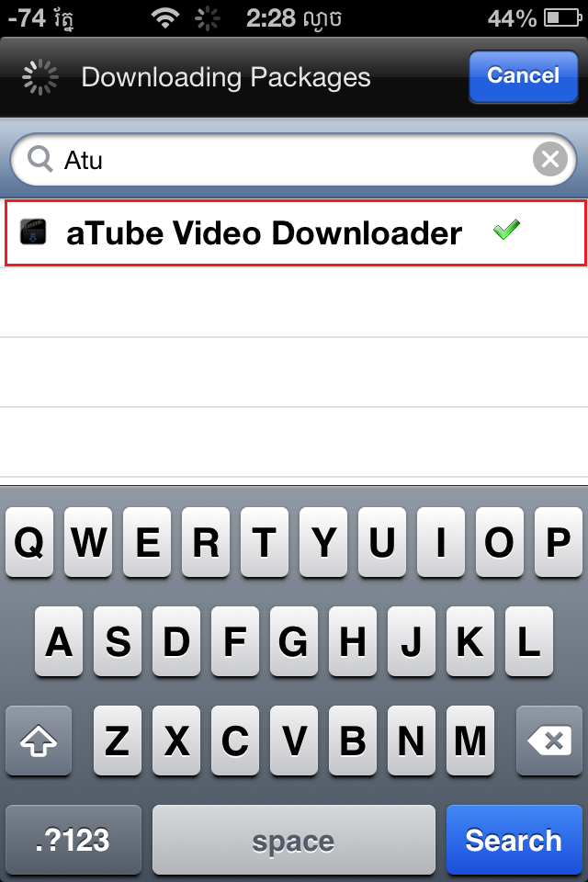Tap the space bar key
Viewport: 588px width, 882px height.
tap(294, 840)
